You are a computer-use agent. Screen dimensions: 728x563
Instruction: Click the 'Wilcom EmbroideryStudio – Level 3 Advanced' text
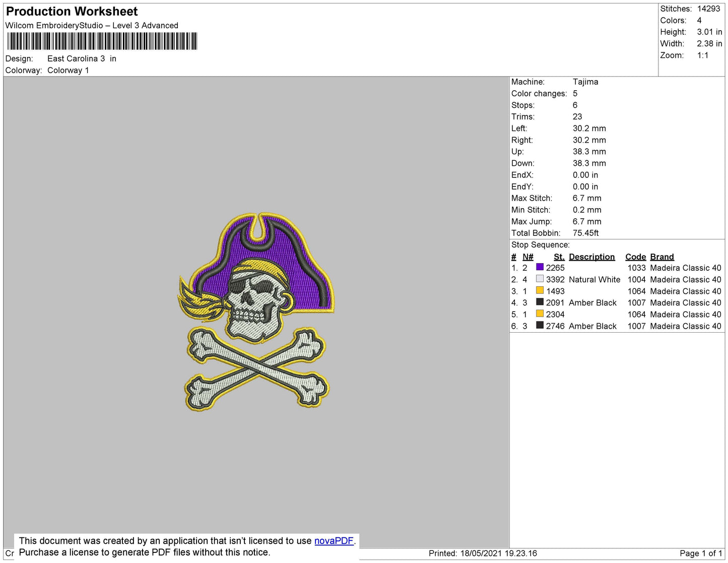[92, 26]
